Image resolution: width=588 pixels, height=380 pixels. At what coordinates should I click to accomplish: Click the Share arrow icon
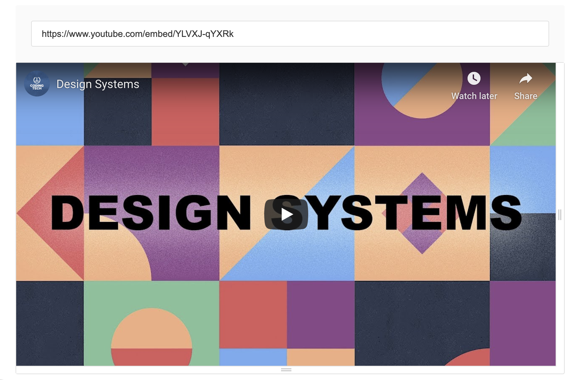[x=526, y=79]
